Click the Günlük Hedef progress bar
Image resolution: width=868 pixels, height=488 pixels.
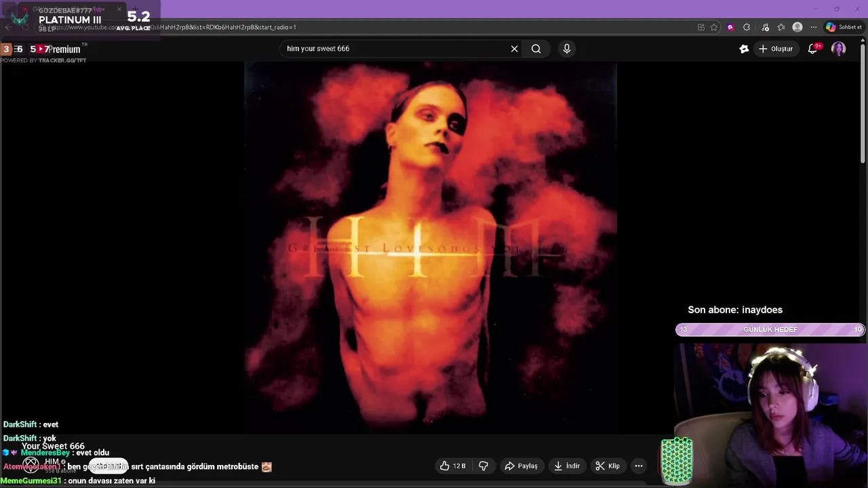pos(770,329)
